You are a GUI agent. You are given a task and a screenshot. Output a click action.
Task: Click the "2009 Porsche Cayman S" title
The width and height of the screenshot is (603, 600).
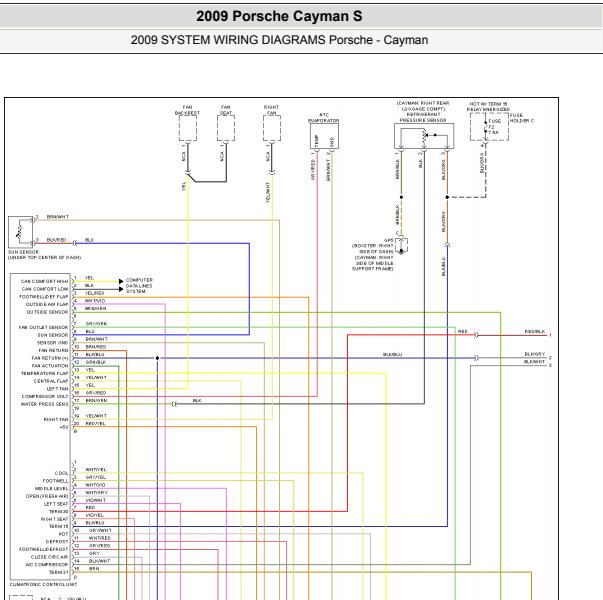(x=279, y=16)
